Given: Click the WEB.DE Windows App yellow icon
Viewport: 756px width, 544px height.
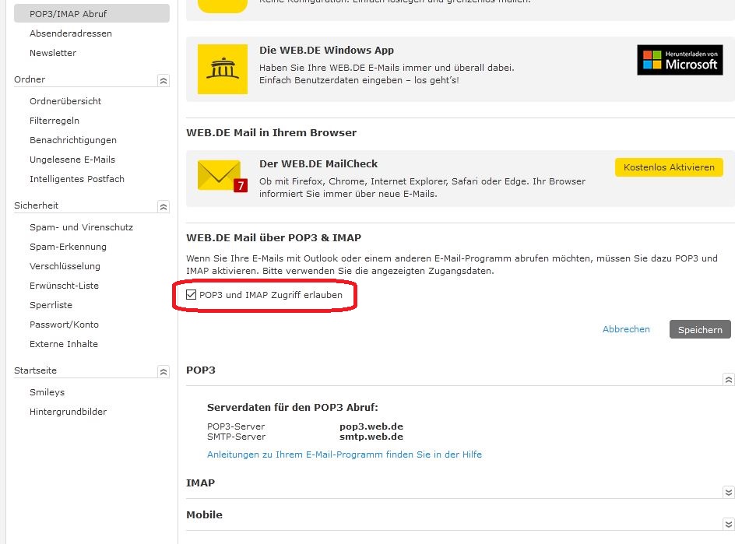Looking at the screenshot, I should click(x=222, y=69).
